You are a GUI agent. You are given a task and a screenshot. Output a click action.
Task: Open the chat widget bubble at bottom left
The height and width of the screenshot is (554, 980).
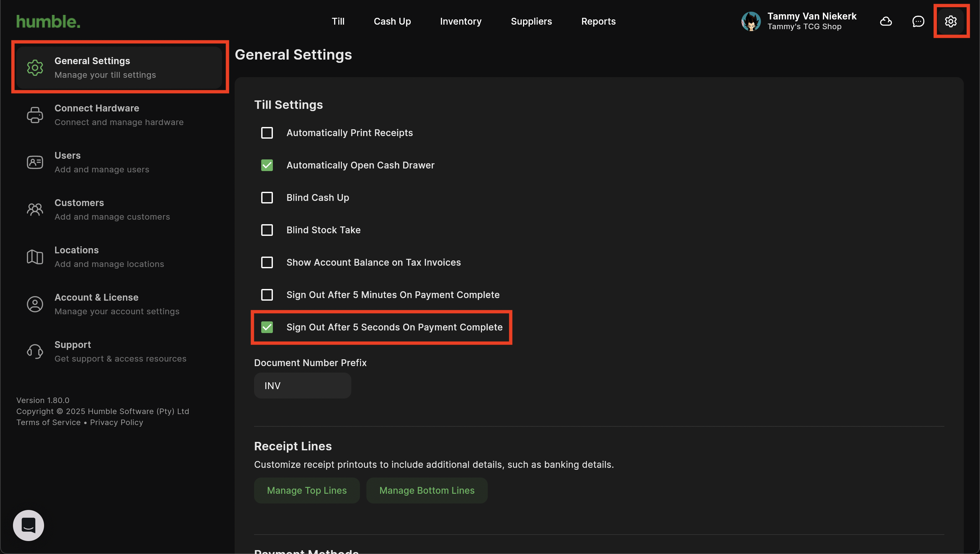point(29,525)
